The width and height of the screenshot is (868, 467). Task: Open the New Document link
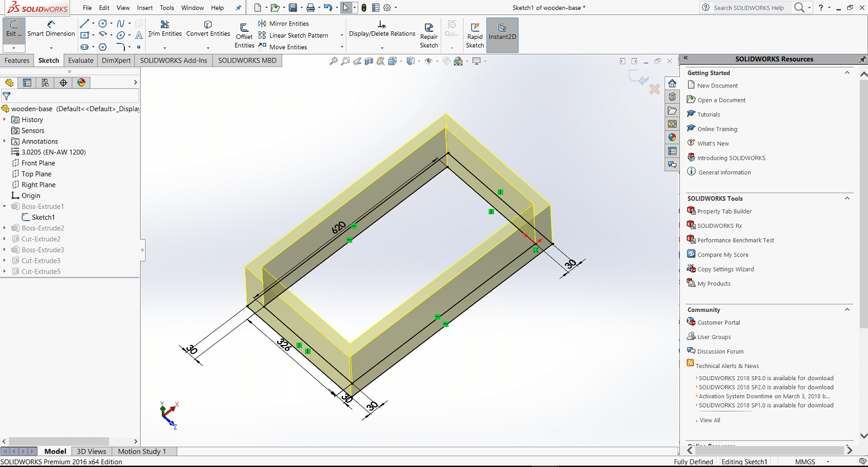(x=718, y=86)
